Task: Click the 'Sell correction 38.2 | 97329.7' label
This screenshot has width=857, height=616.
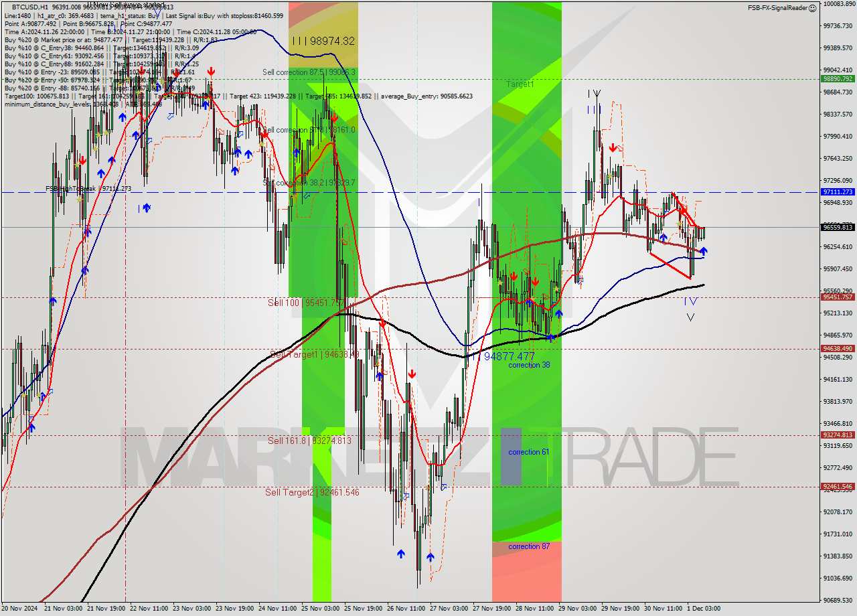Action: click(x=309, y=182)
